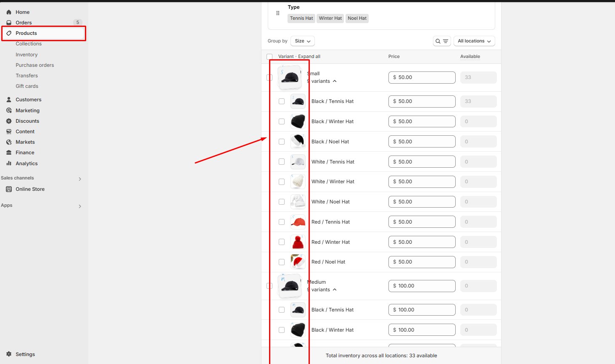This screenshot has height=364, width=615.
Task: Click the search and filter icon button
Action: coord(442,41)
